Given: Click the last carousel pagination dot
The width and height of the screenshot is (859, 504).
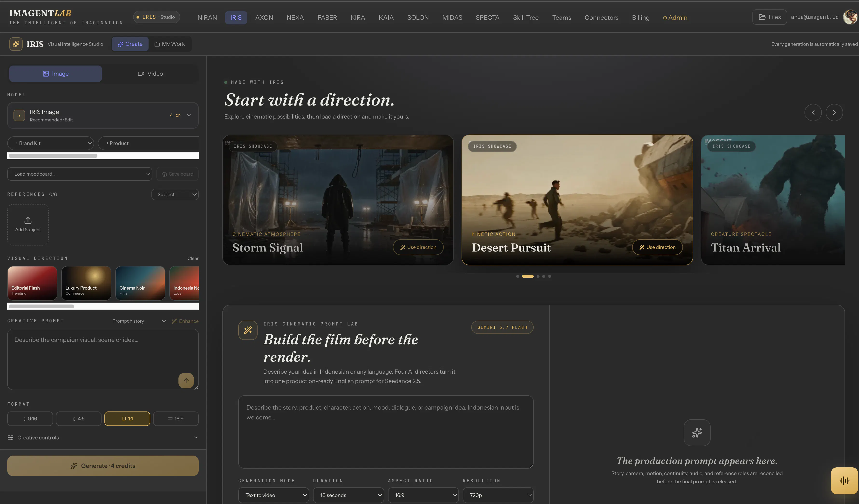Looking at the screenshot, I should (550, 276).
